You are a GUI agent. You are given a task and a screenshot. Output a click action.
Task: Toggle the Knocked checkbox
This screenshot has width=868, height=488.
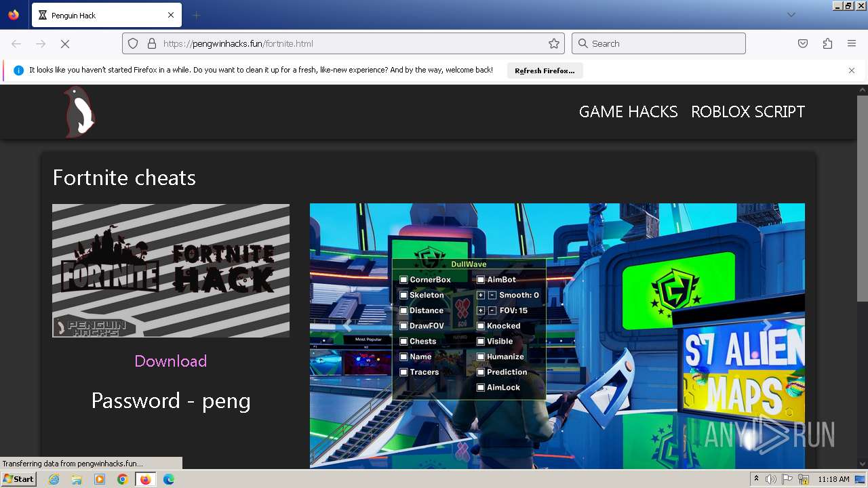[x=481, y=326]
